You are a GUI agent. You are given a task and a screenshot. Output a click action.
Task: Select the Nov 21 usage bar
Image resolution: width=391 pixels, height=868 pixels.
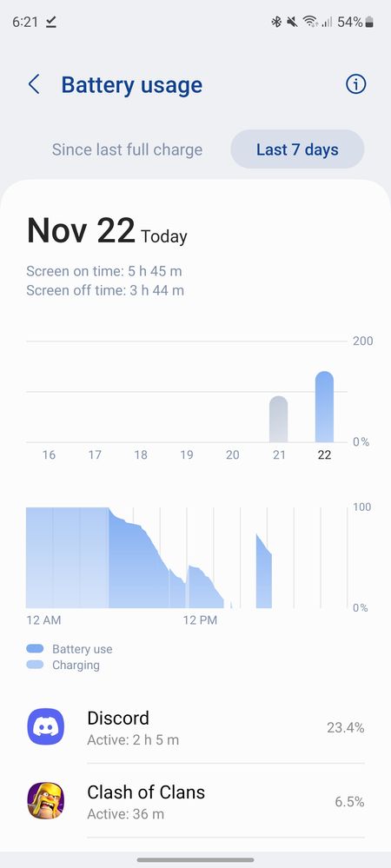coord(279,419)
